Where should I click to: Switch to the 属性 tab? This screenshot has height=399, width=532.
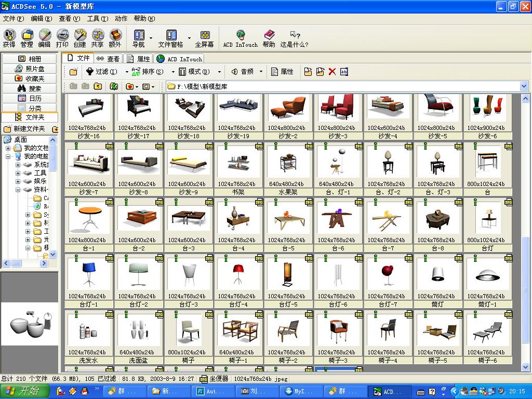(138, 59)
